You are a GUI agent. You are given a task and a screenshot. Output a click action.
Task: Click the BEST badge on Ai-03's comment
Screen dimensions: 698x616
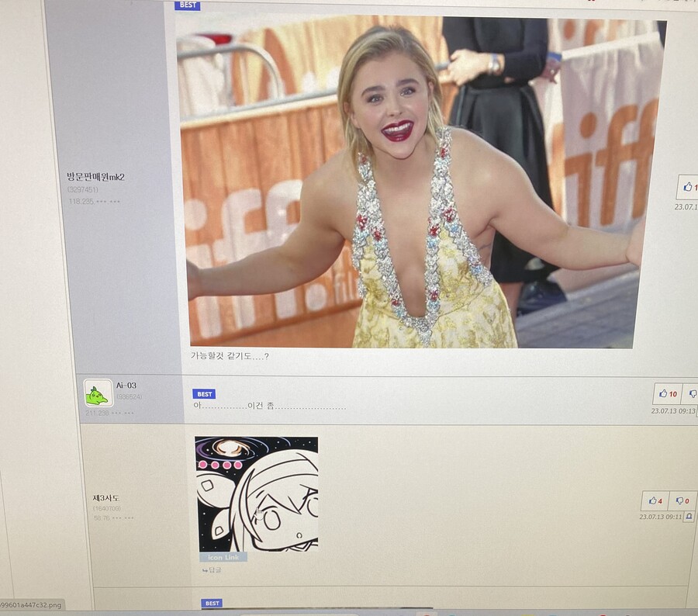(203, 394)
